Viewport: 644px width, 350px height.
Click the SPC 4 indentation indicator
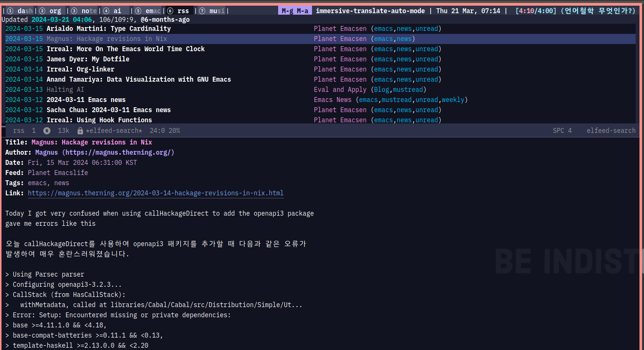(562, 131)
